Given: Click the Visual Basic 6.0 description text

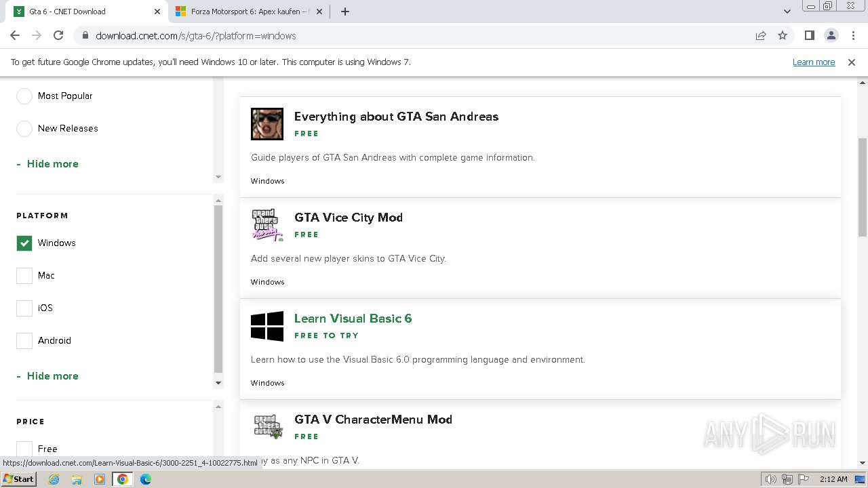Looking at the screenshot, I should point(418,360).
